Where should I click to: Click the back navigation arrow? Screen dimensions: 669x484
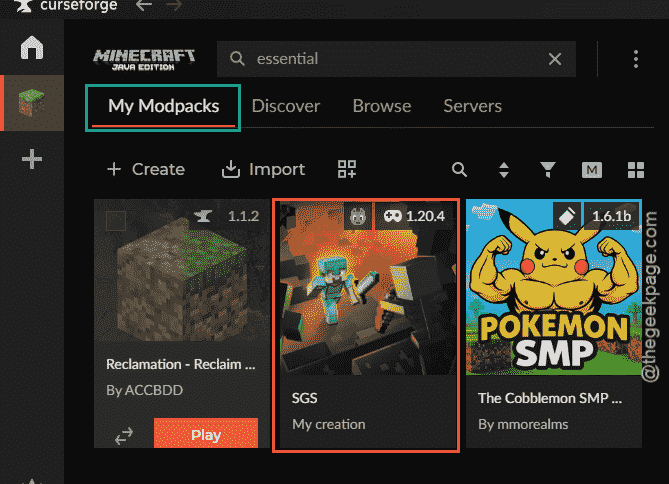click(x=144, y=6)
